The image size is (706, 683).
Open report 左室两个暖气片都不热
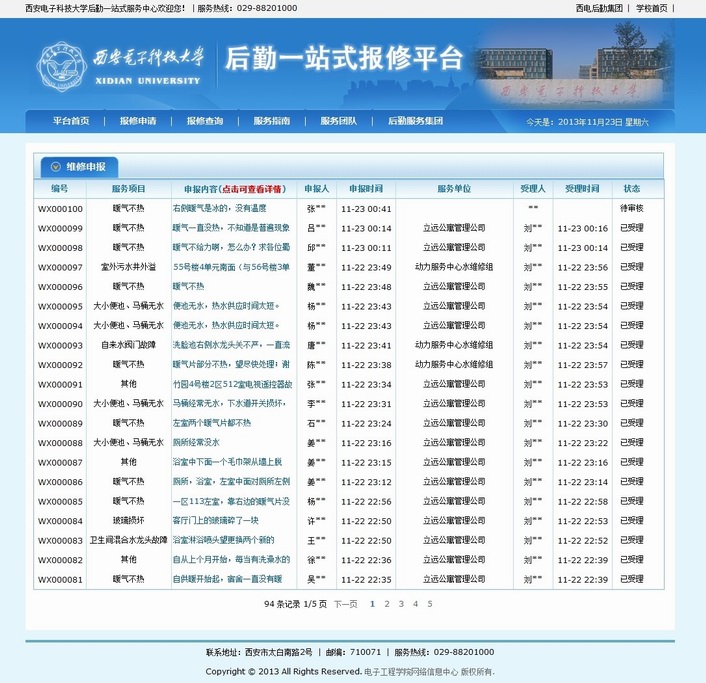[x=211, y=423]
